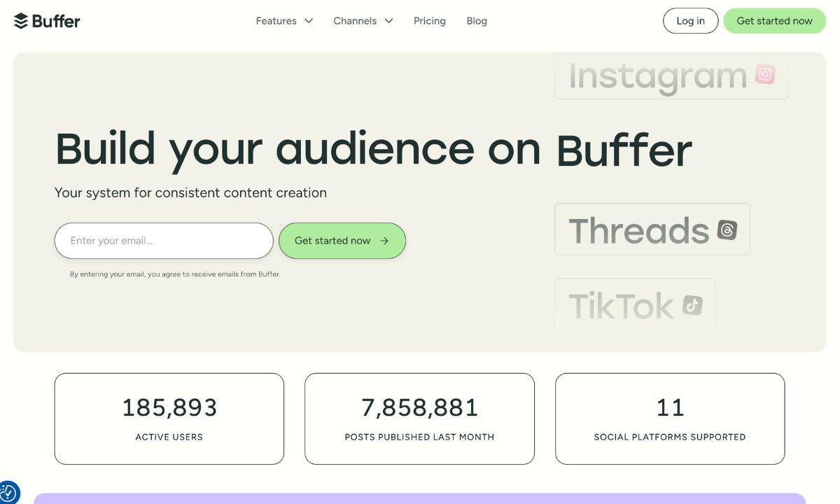Open the Blog link in the navigation
The image size is (840, 504).
[477, 21]
